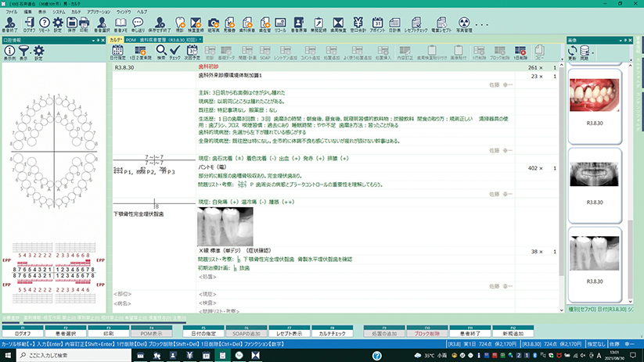
Task: Open the 口腔情報 panel options dropdown arrow
Action: [x=93, y=39]
